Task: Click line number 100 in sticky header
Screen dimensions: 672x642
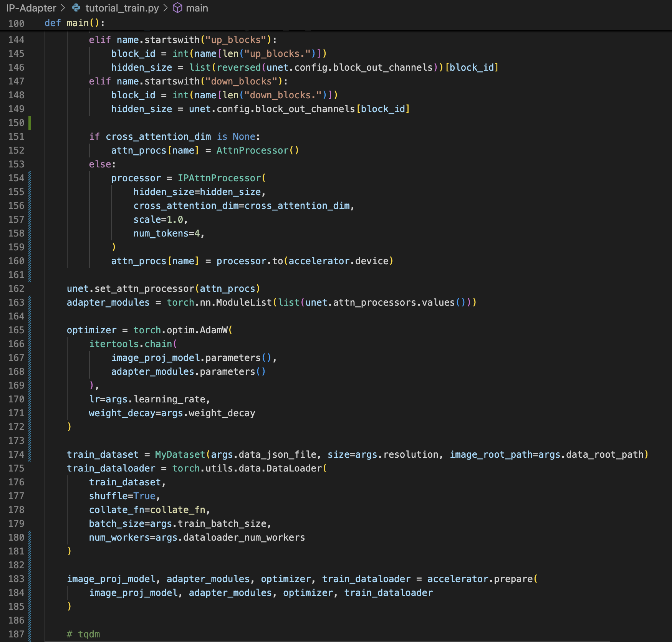Action: pyautogui.click(x=16, y=23)
